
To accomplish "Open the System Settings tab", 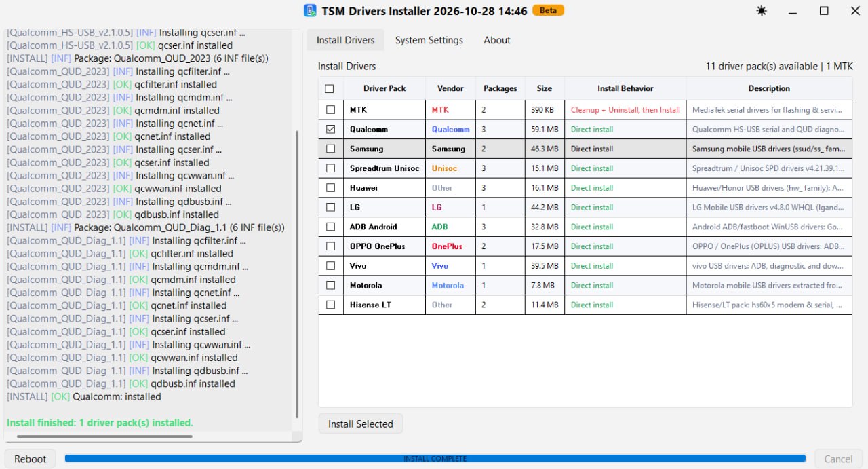I will point(429,40).
